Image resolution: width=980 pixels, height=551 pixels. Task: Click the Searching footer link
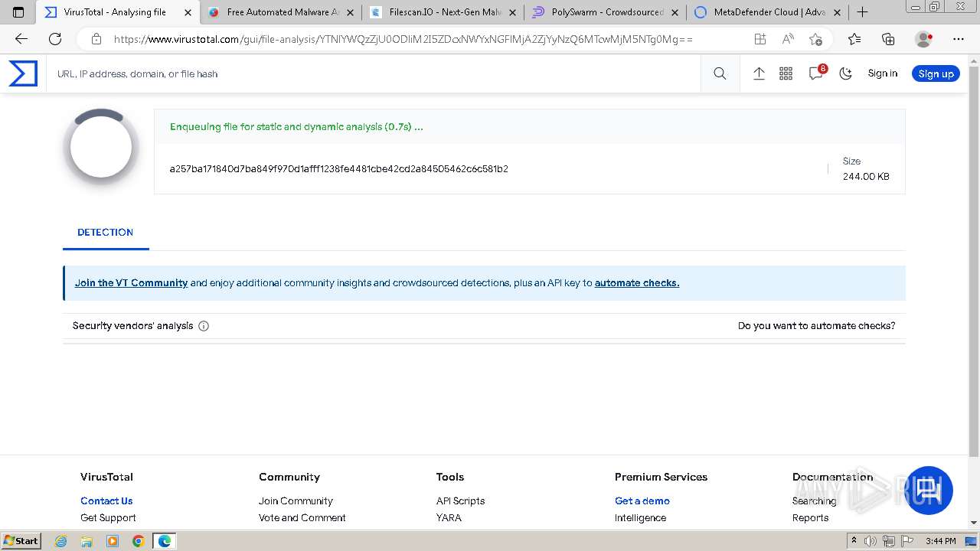point(814,501)
